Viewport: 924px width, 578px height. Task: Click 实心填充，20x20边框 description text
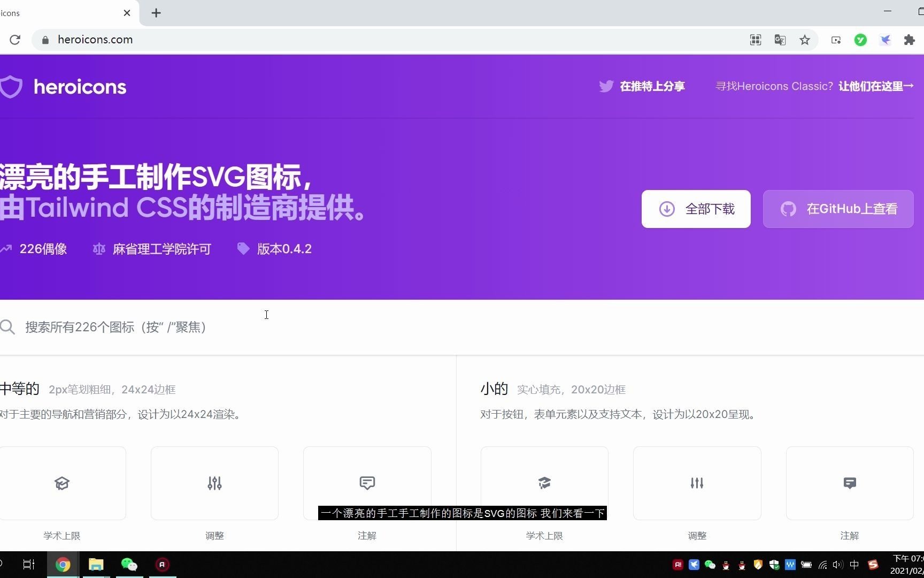pyautogui.click(x=571, y=390)
